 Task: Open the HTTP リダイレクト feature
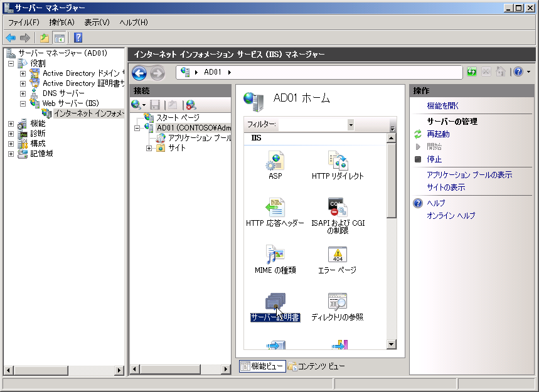[x=338, y=166]
